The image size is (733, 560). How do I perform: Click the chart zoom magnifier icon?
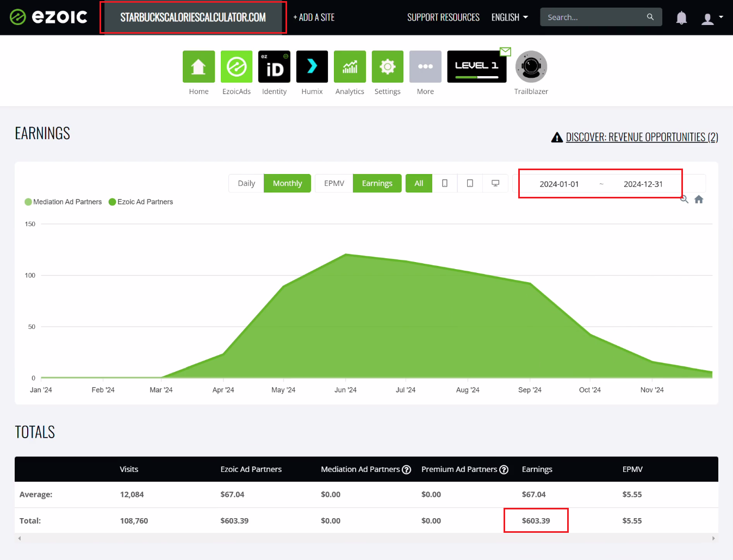click(685, 200)
